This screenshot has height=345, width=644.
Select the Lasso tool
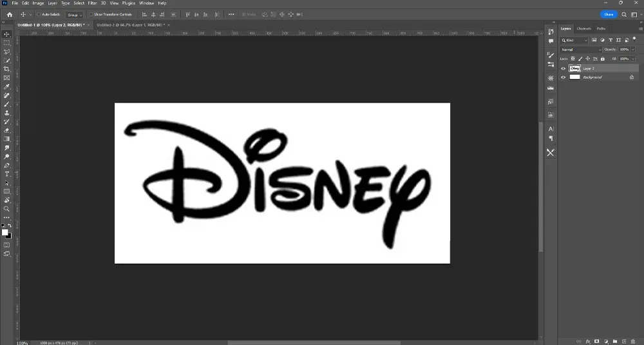[x=6, y=52]
